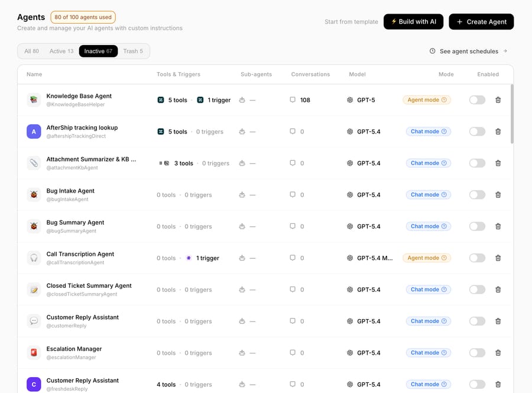Open Knowledge Base Agent books avatar
This screenshot has width=532, height=393.
(34, 100)
